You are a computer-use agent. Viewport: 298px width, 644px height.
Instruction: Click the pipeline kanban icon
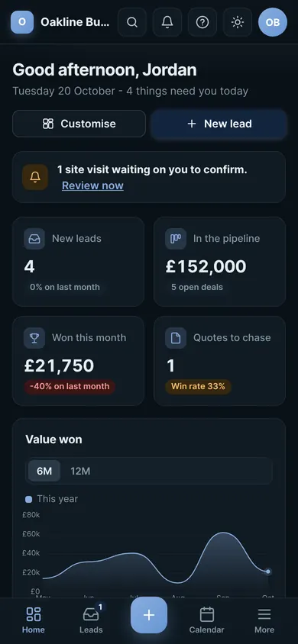pyautogui.click(x=176, y=239)
